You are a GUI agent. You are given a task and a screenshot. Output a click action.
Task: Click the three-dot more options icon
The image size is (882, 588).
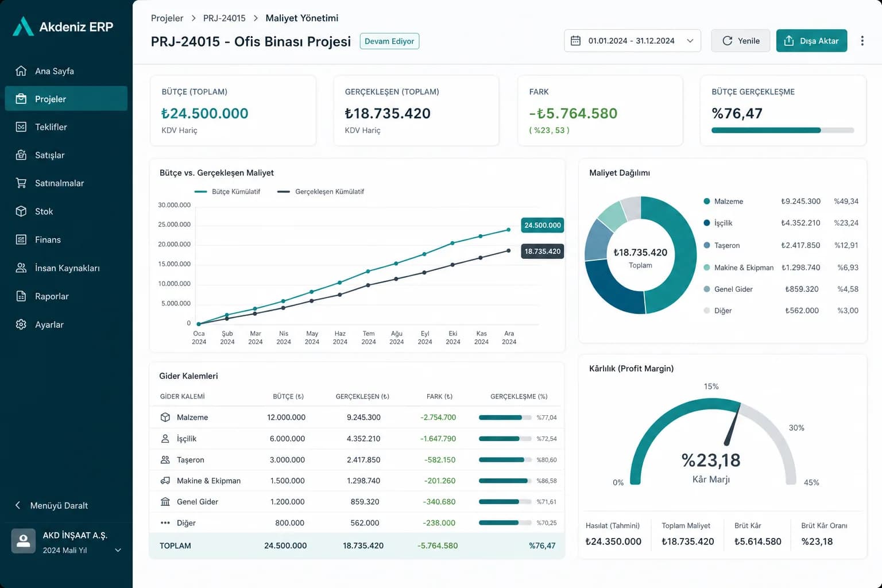point(862,41)
